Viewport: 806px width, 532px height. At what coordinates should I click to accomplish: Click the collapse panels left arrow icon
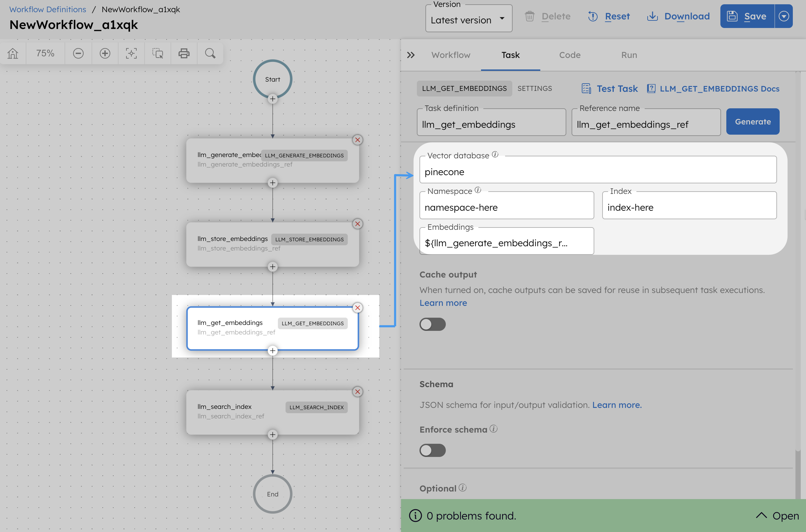pyautogui.click(x=411, y=54)
